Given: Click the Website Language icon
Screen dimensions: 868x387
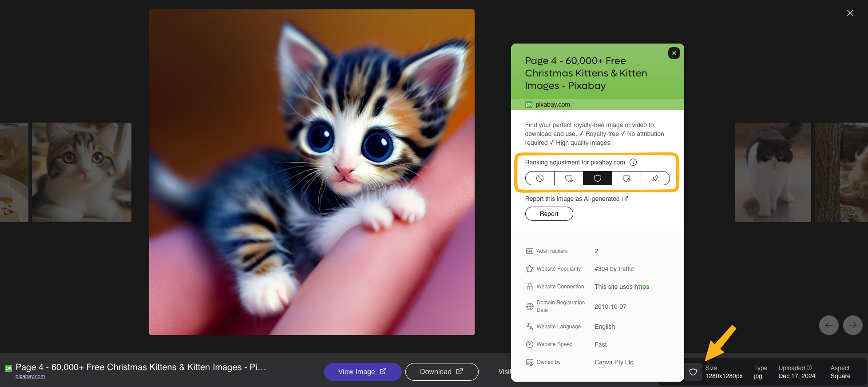Looking at the screenshot, I should 530,327.
